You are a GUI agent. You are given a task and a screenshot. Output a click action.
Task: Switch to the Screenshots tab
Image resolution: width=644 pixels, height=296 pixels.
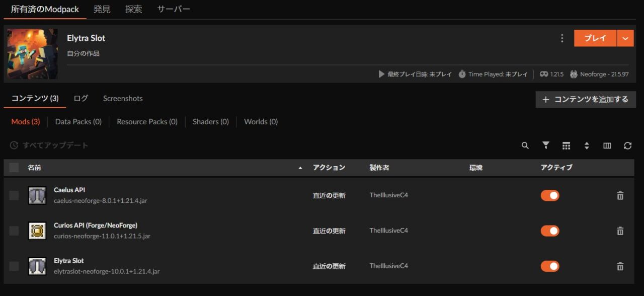tap(122, 98)
